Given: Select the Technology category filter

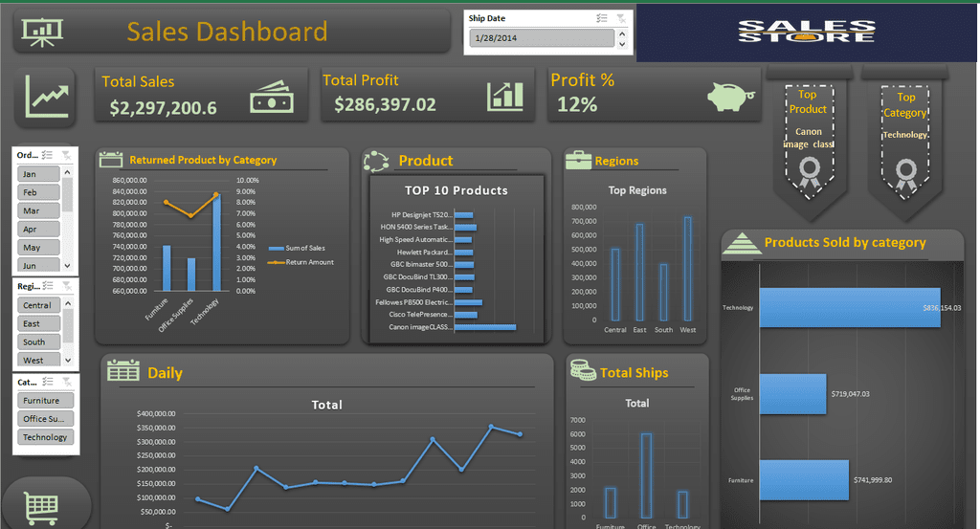Looking at the screenshot, I should pos(46,437).
